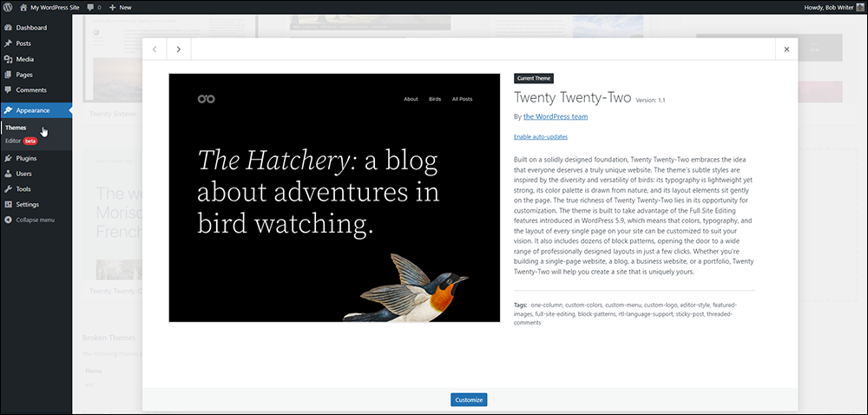
Task: Click the Tags label in theme details
Action: (520, 305)
